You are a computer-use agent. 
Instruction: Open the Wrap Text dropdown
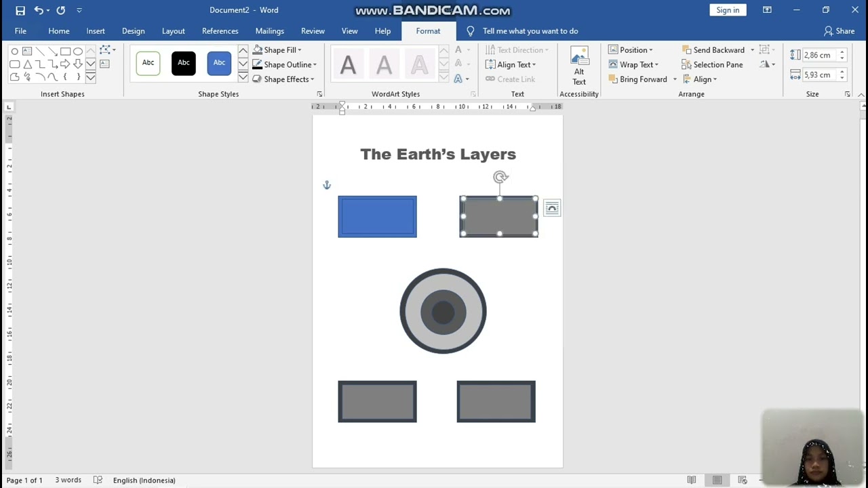[633, 65]
